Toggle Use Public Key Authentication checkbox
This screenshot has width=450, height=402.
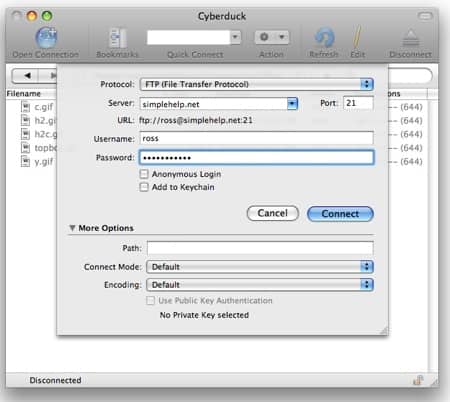coord(151,301)
